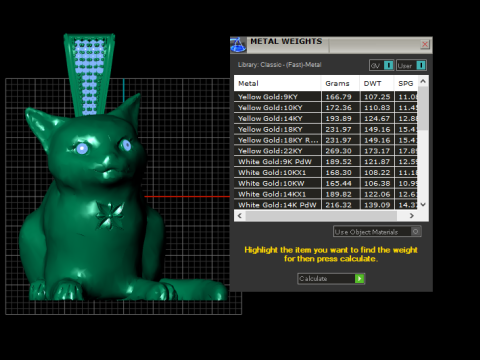Click the 168.30 grams value
Image resolution: width=480 pixels, height=360 pixels.
click(x=338, y=173)
